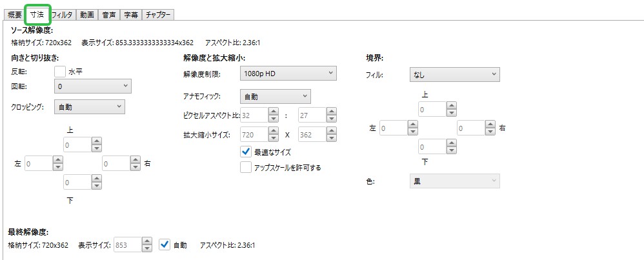Increase the border 下 padding value
Image resolution: width=644 pixels, height=260 pixels.
pyautogui.click(x=451, y=143)
